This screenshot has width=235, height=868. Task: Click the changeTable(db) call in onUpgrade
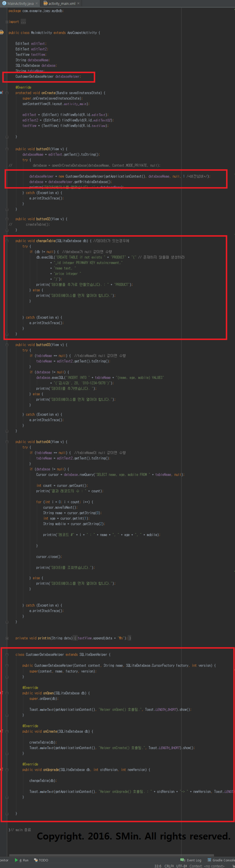[x=43, y=780]
